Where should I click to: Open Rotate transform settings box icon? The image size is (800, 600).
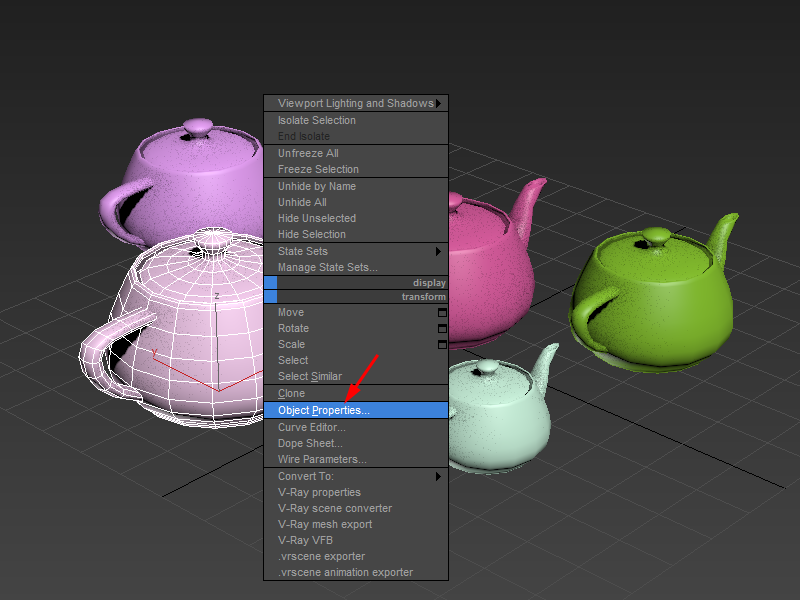tap(442, 329)
